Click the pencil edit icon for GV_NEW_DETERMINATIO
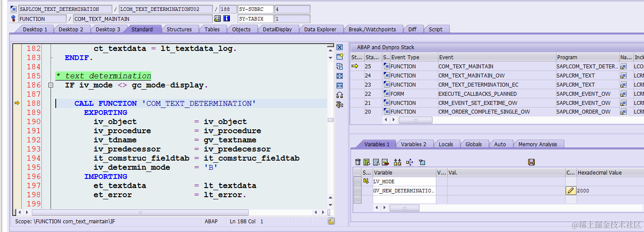This screenshot has height=232, width=644. [571, 191]
